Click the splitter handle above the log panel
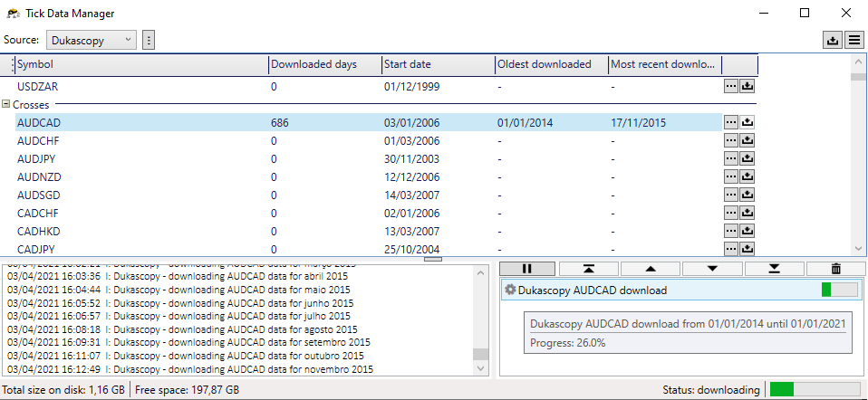 coord(433,259)
